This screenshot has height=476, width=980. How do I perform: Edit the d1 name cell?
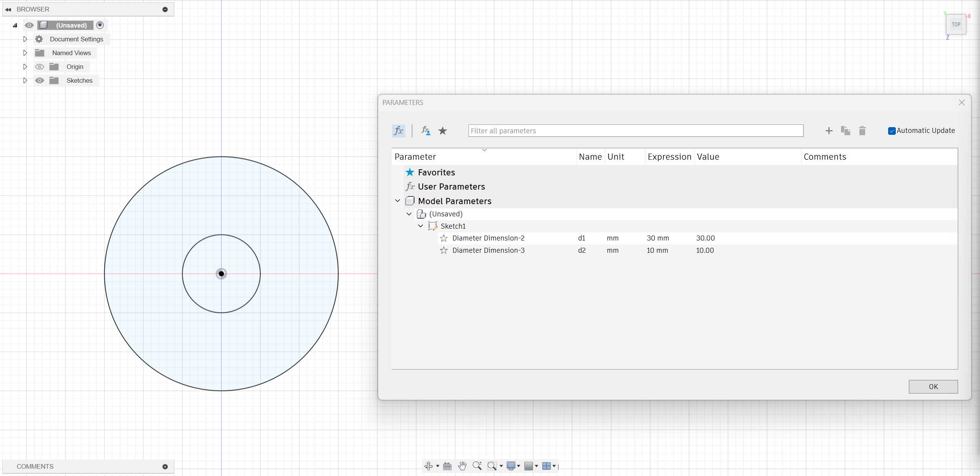coord(590,238)
